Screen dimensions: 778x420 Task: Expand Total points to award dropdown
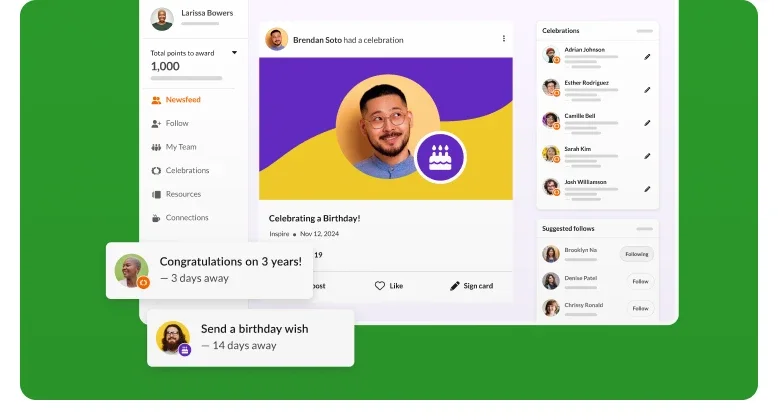pos(234,52)
